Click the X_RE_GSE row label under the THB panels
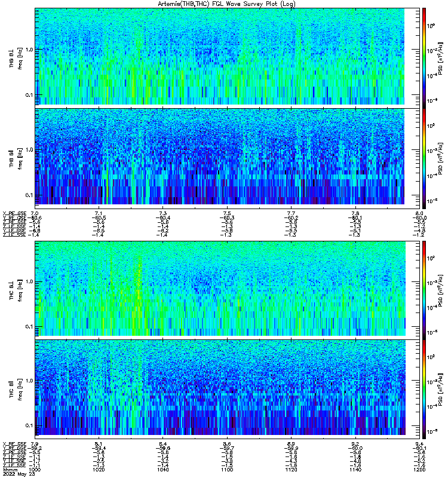Screen dimensions: 448x478 [14, 213]
